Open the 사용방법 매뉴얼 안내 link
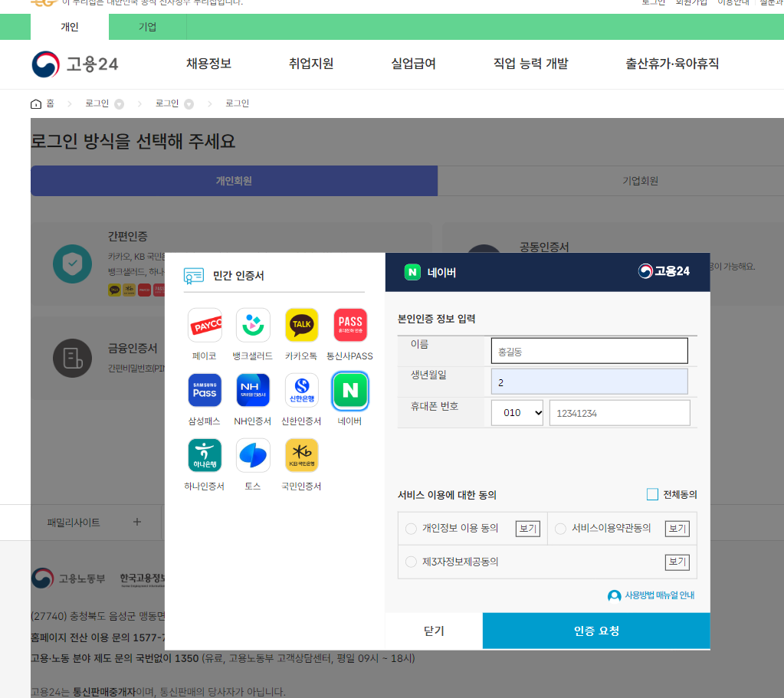Image resolution: width=784 pixels, height=698 pixels. click(x=660, y=595)
